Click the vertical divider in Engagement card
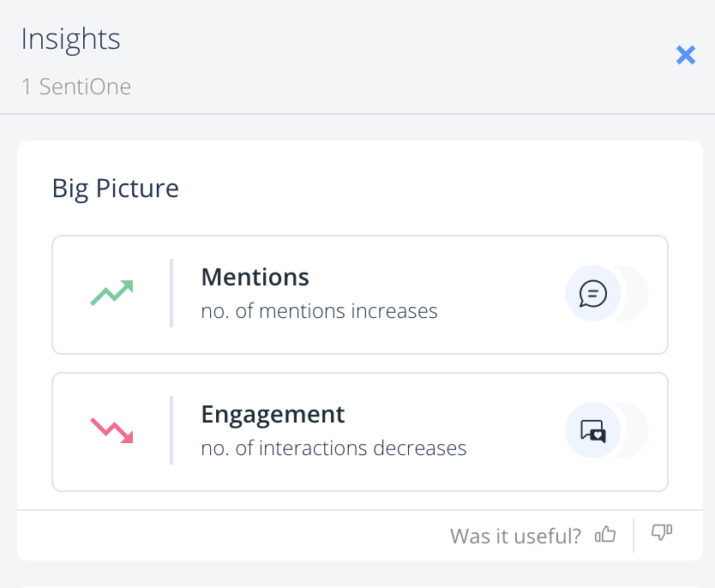 click(171, 430)
